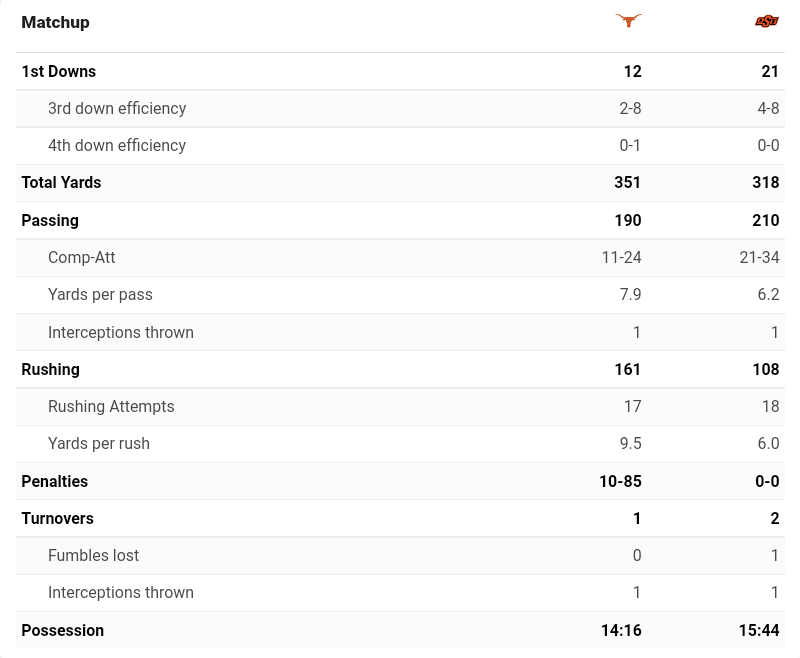Select the Fumbles lost label
Viewport: 800px width, 658px height.
click(94, 555)
